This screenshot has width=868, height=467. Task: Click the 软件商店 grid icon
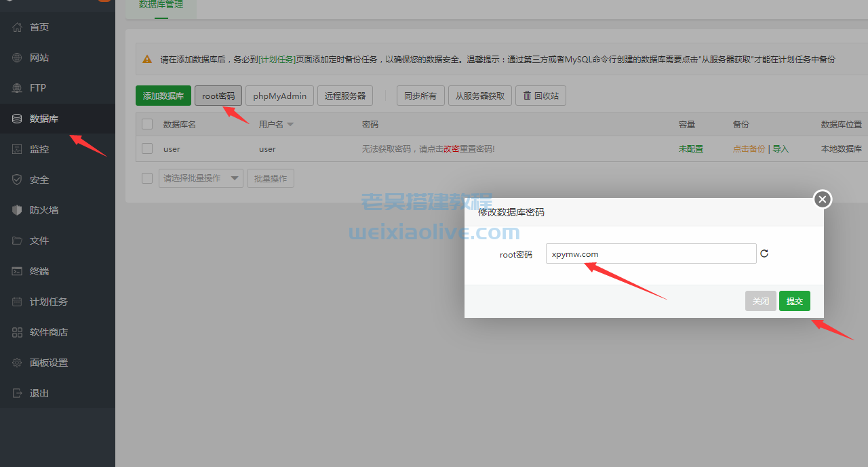pos(18,332)
